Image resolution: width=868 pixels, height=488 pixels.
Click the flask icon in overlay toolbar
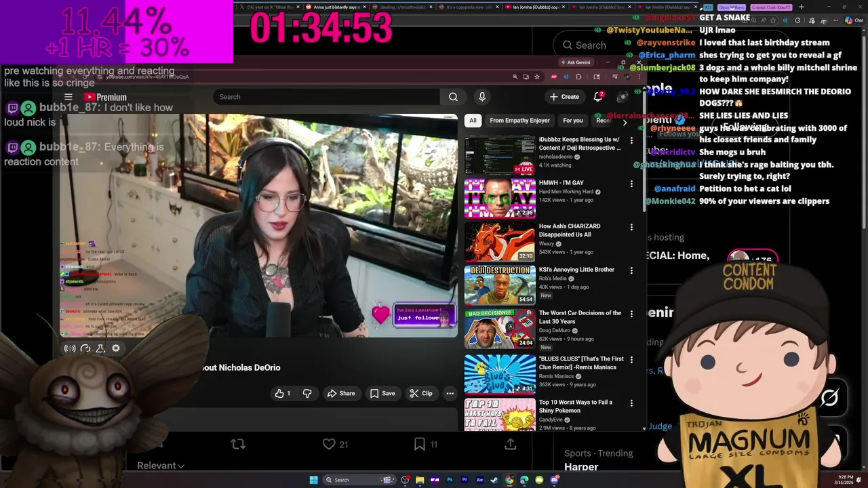coord(100,348)
